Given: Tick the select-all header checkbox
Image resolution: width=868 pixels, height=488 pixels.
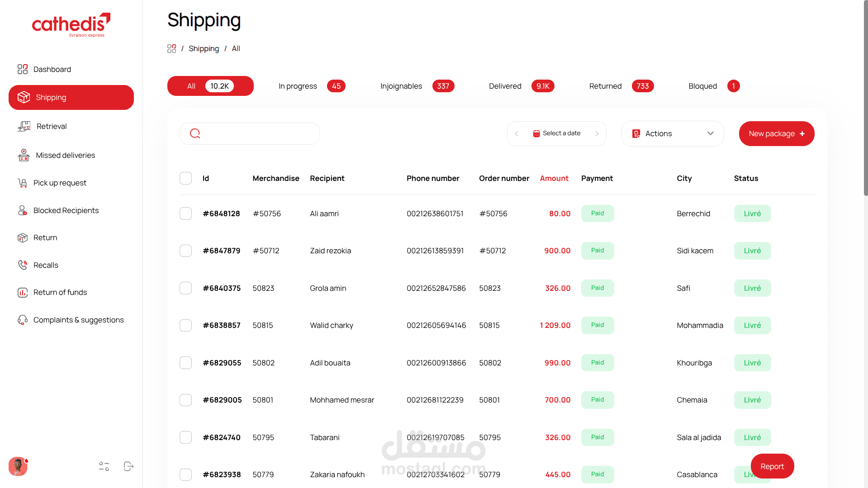Looking at the screenshot, I should click(x=185, y=178).
